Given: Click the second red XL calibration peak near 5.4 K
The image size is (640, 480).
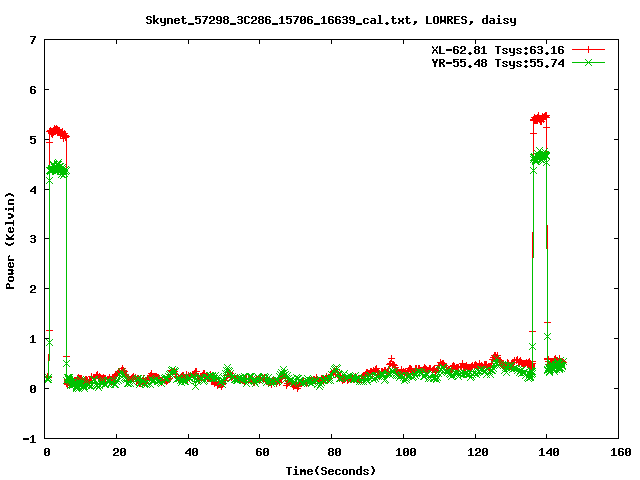Looking at the screenshot, I should [x=540, y=118].
